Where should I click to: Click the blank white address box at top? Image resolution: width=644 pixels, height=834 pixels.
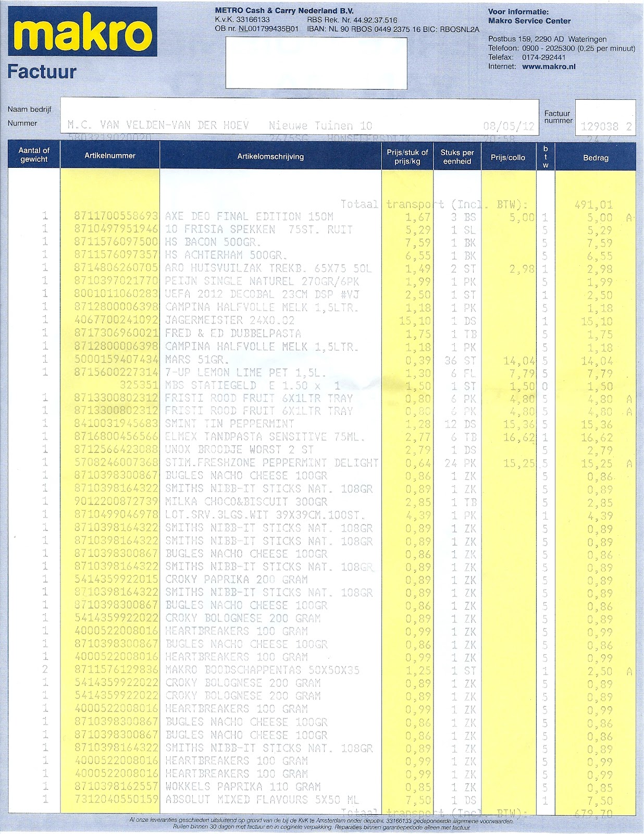tap(316, 63)
